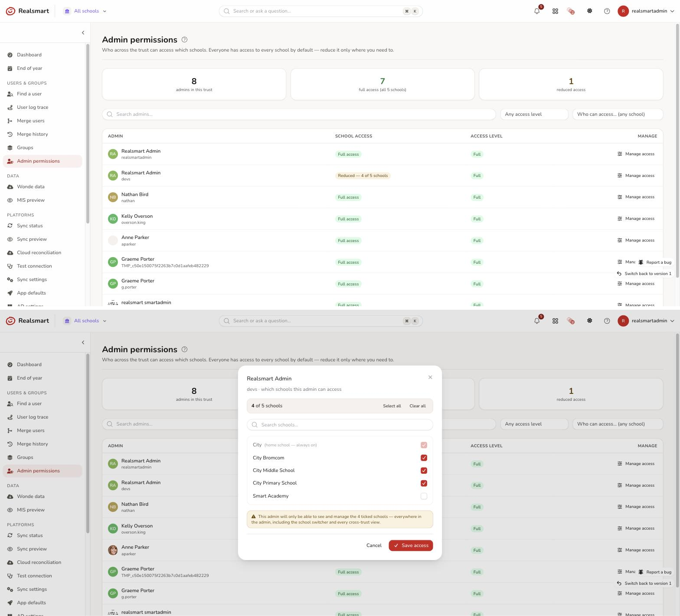
Task: Click the red globes icon on undimmed header
Action: point(571,11)
